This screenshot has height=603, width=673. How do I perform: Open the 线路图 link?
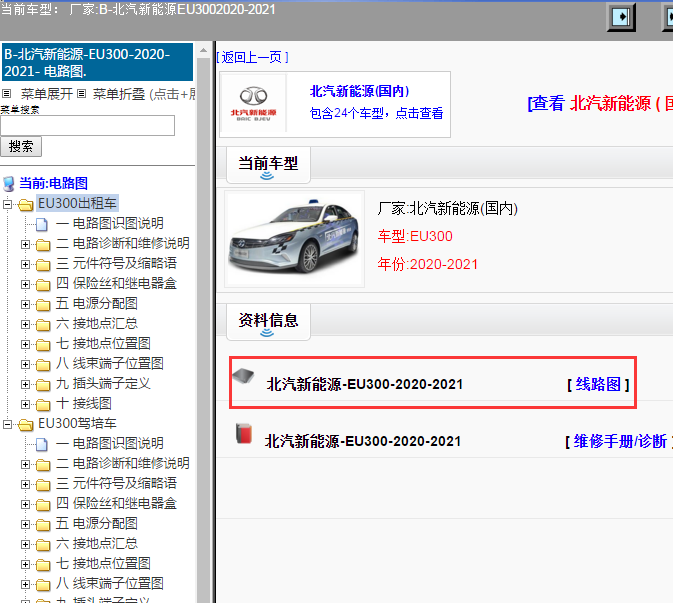coord(598,384)
